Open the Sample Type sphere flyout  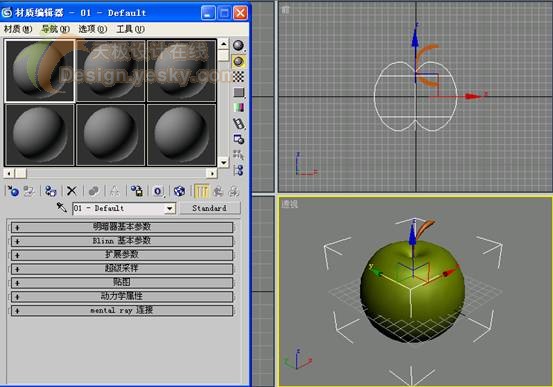pos(238,46)
